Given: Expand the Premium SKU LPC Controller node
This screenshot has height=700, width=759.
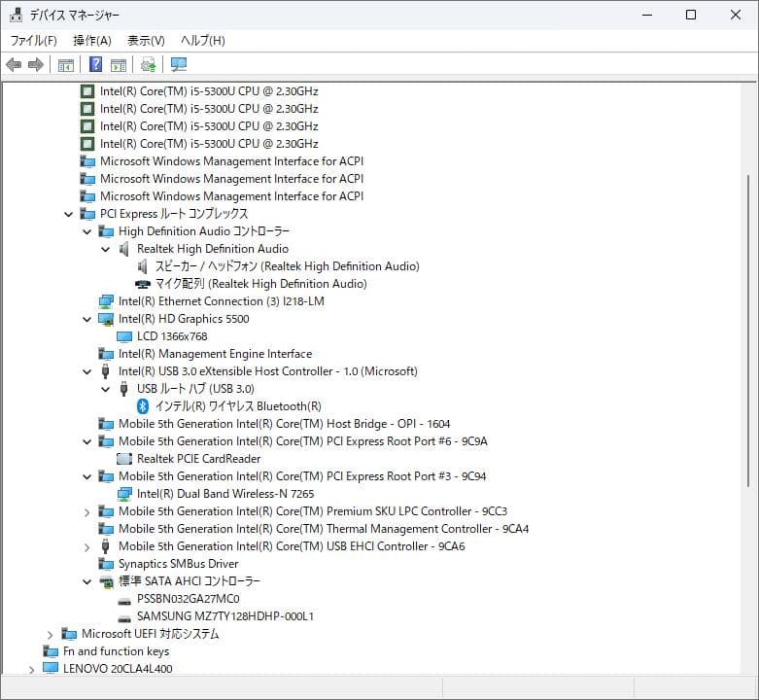Looking at the screenshot, I should pyautogui.click(x=87, y=512).
